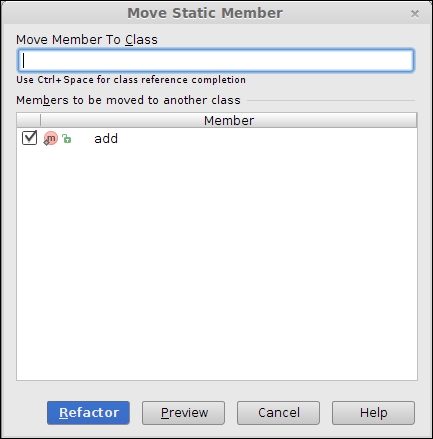
Task: Click the Move Member To Class label
Action: (x=87, y=40)
